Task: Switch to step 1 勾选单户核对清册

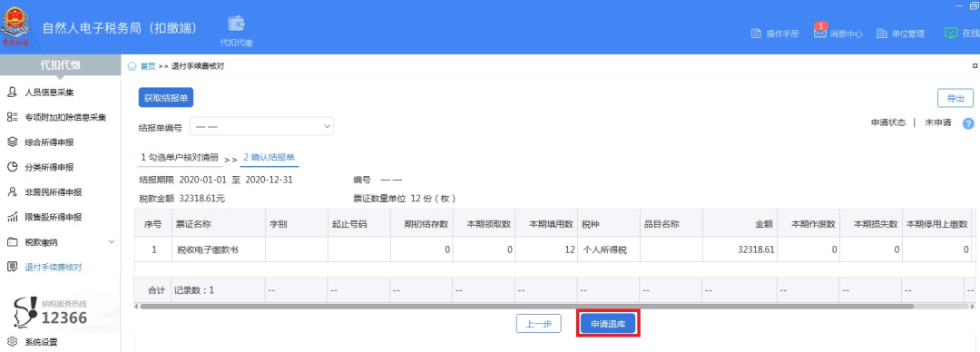Action: 181,158
